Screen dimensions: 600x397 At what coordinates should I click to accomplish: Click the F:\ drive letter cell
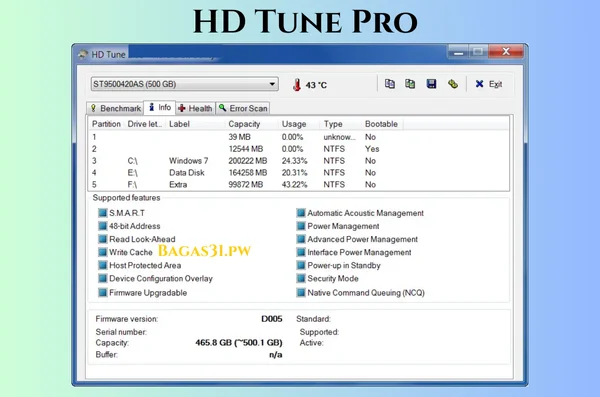[132, 185]
